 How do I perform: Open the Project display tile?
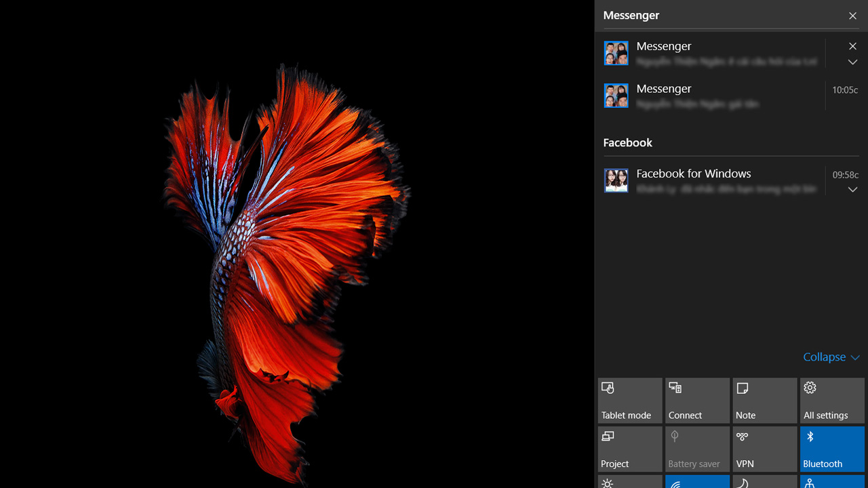[x=630, y=449]
